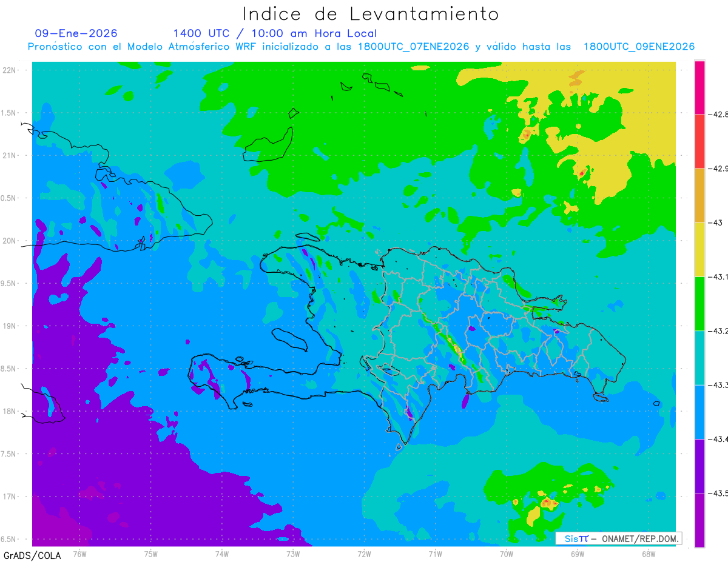Click the magenta swatch at the legend top
This screenshot has height=562, width=728.
[699, 87]
